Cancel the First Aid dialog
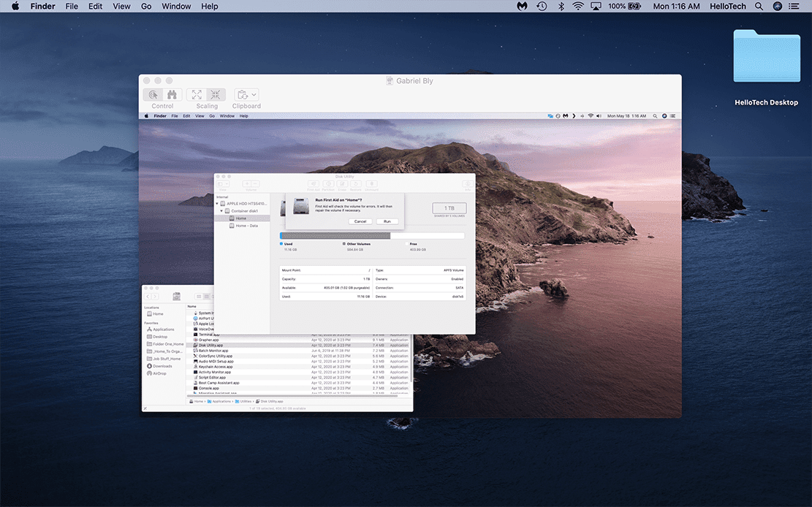Viewport: 812px width, 507px height. (x=360, y=221)
